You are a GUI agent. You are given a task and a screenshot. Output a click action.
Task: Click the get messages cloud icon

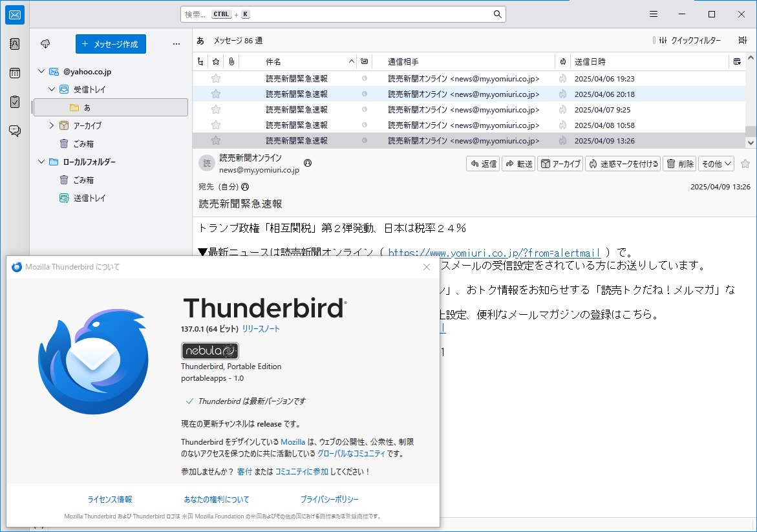[x=45, y=44]
